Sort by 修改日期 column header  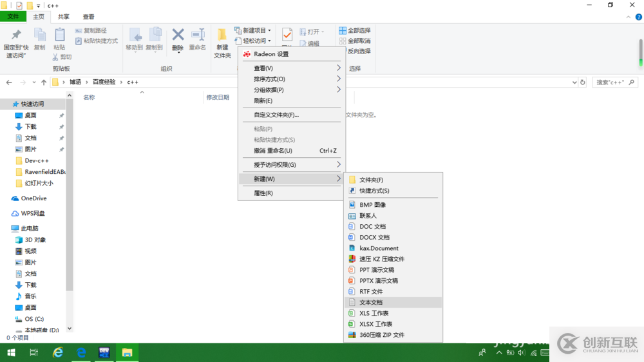[x=218, y=97]
